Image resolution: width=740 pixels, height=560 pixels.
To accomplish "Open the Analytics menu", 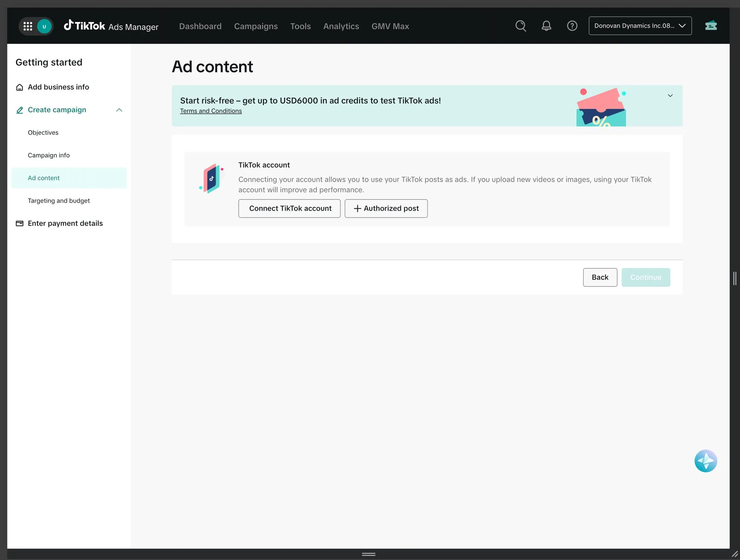I will click(341, 26).
